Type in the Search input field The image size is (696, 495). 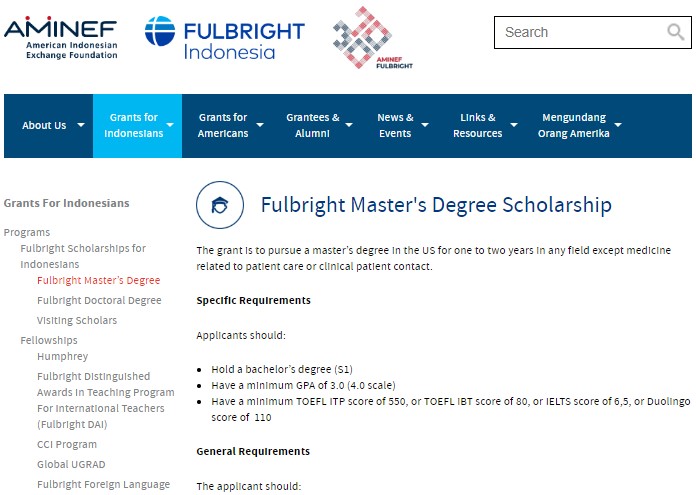[580, 32]
